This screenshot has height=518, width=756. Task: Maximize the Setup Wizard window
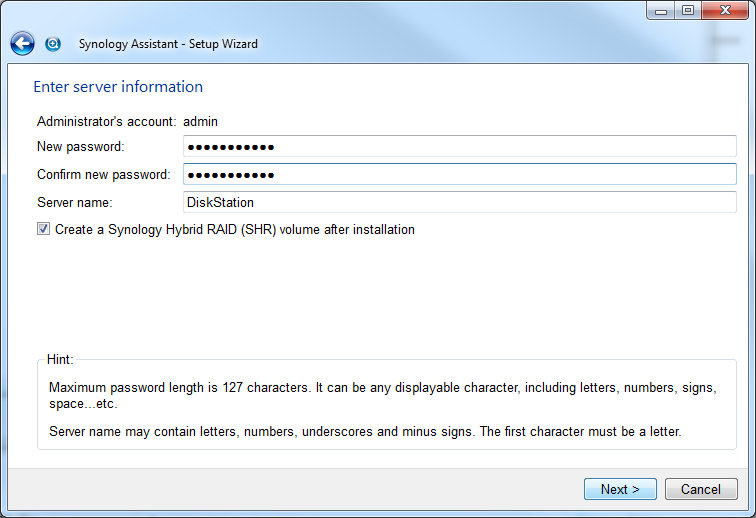pyautogui.click(x=688, y=10)
